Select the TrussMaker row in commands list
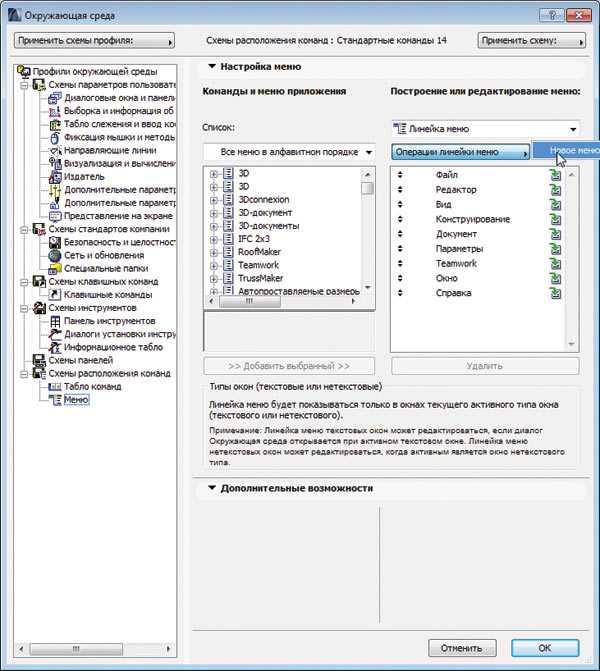Viewport: 600px width, 671px height. coord(261,279)
